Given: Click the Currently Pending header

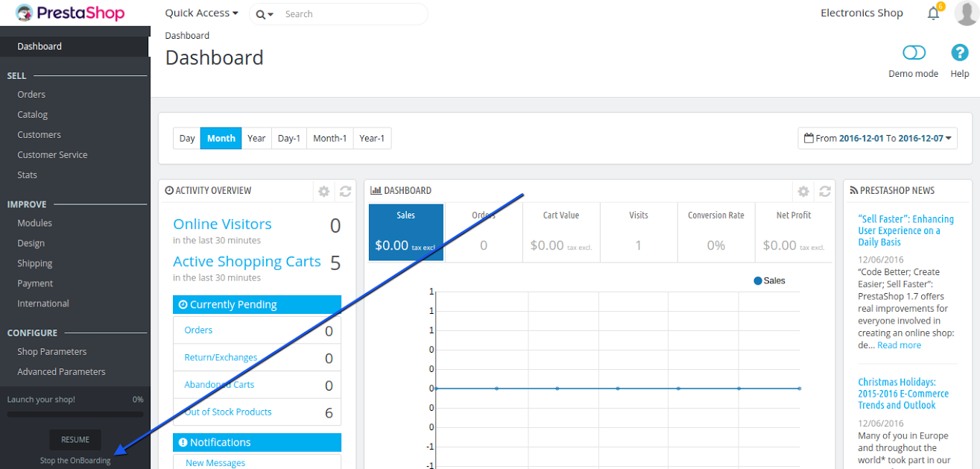Looking at the screenshot, I should 257,304.
